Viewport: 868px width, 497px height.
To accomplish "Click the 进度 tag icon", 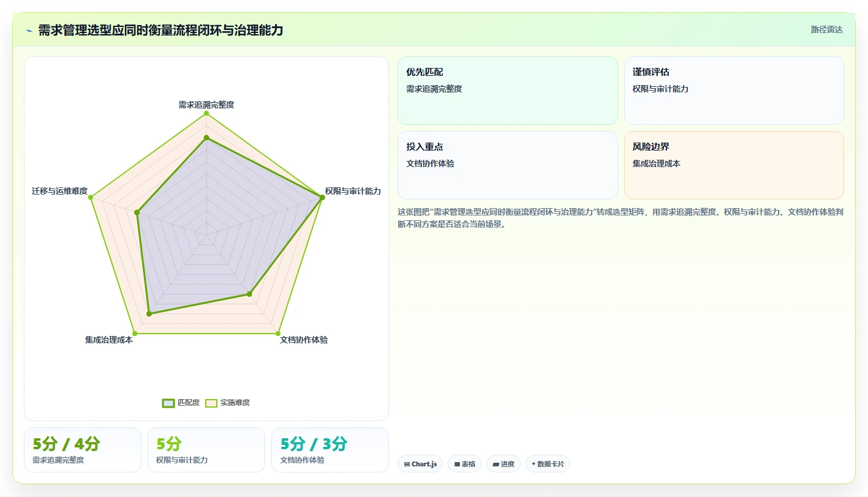I will pyautogui.click(x=496, y=465).
